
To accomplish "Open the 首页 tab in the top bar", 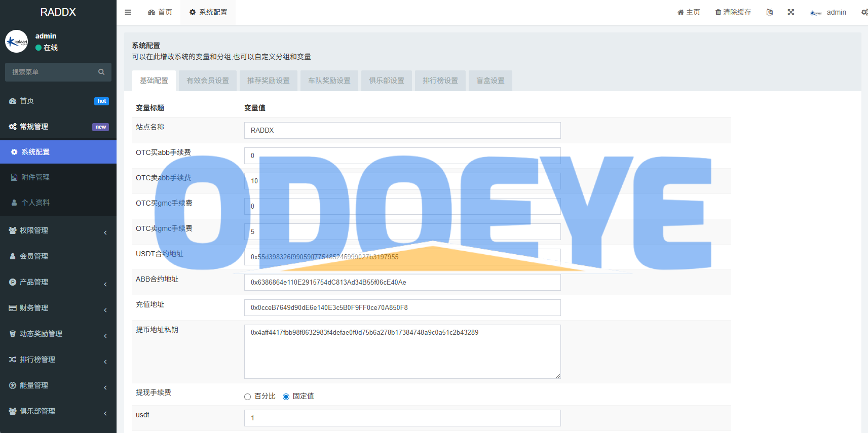I will [160, 12].
